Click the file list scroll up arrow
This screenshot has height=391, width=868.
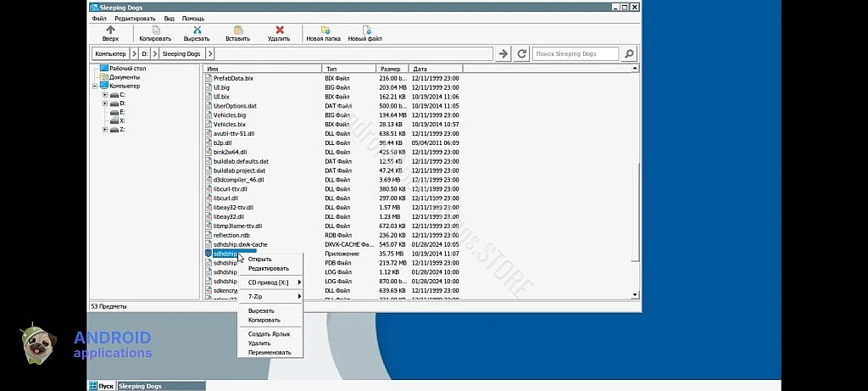point(635,69)
